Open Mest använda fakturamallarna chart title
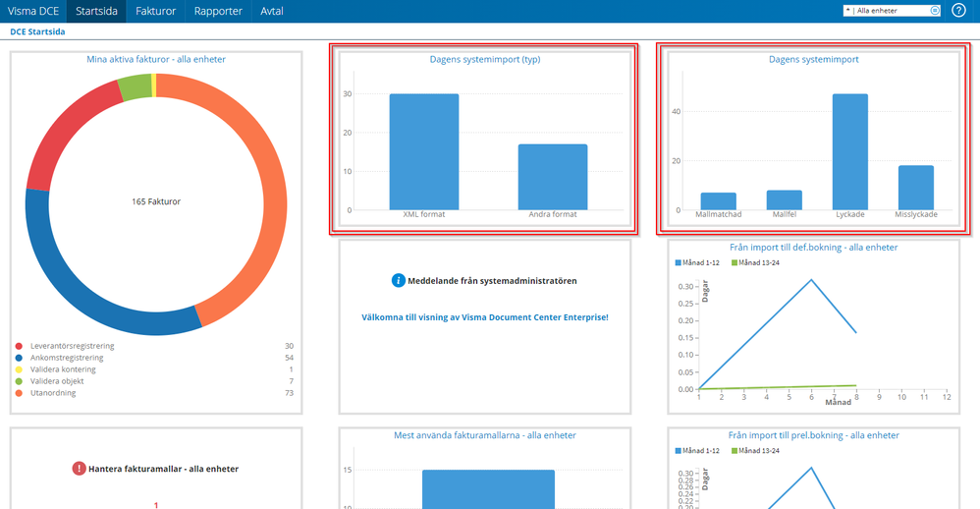 [x=485, y=435]
